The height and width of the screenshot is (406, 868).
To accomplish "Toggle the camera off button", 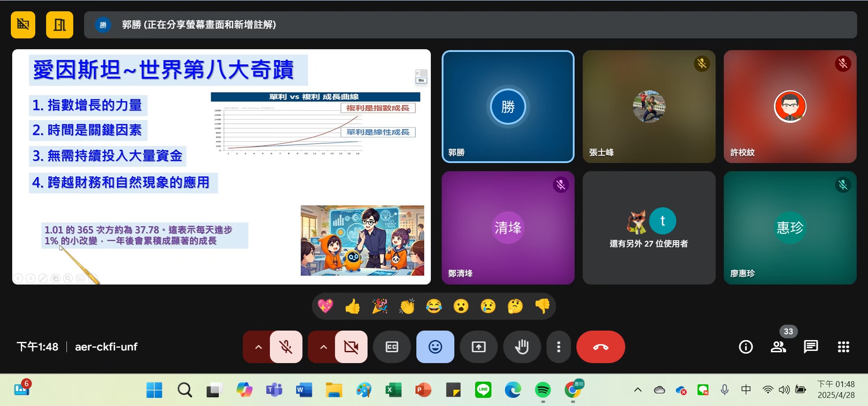I will pyautogui.click(x=351, y=347).
